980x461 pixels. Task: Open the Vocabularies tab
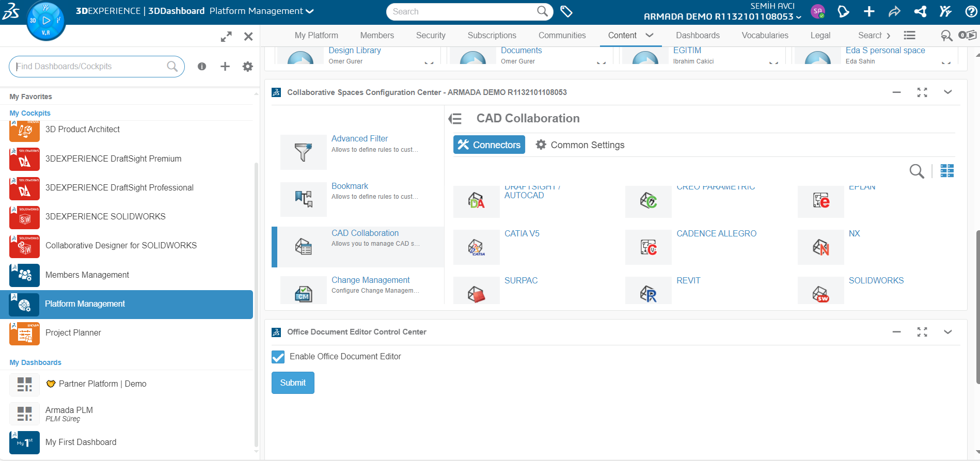pyautogui.click(x=765, y=35)
